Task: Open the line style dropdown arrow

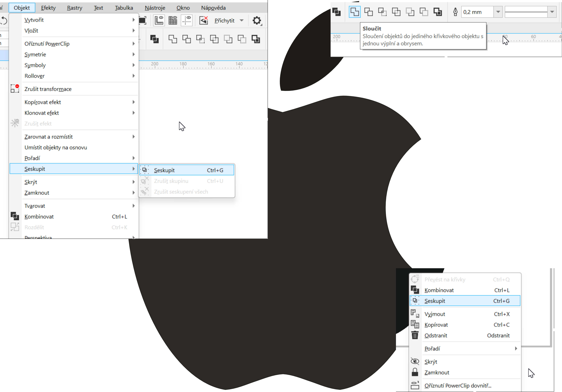Action: coord(552,12)
